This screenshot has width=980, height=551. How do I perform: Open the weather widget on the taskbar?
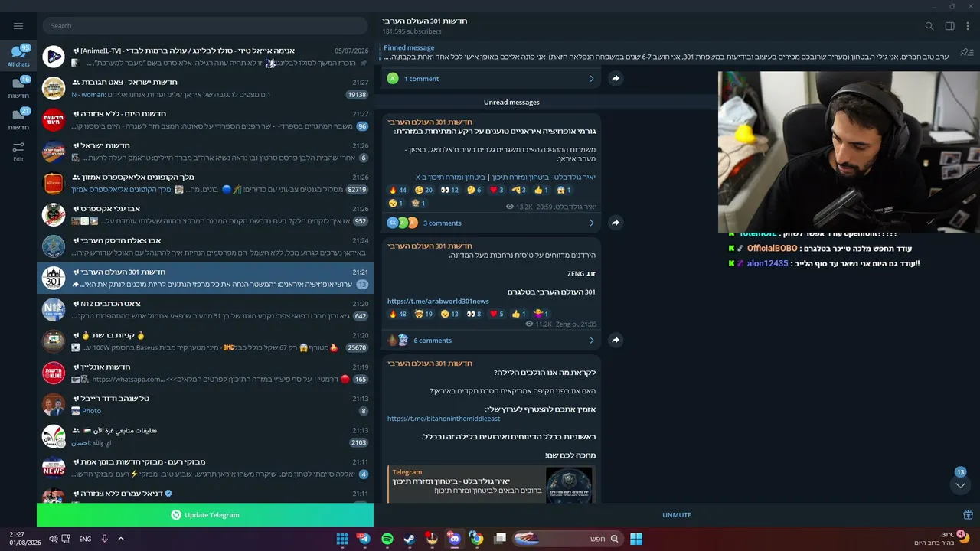(x=942, y=539)
